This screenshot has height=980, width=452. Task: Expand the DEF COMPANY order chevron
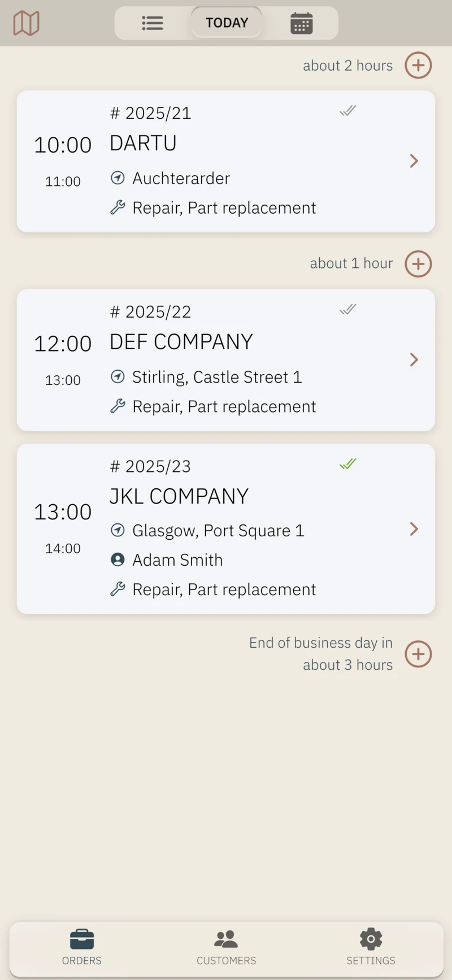[414, 359]
